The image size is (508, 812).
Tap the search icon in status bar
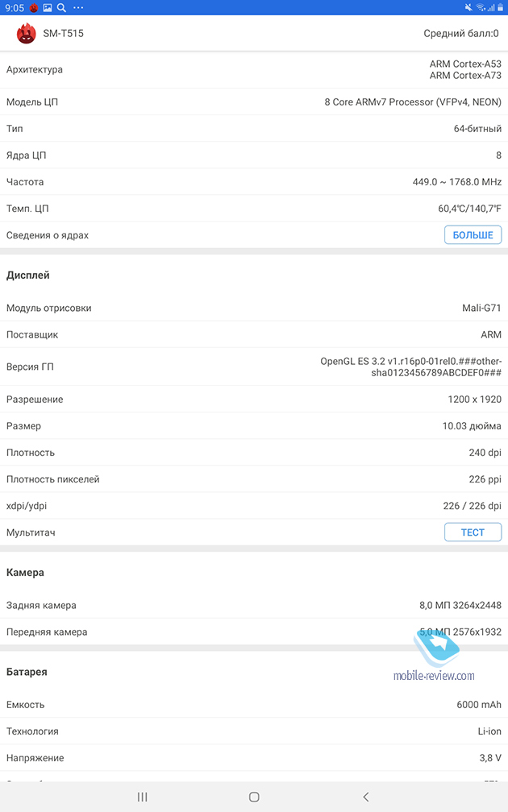(x=61, y=7)
